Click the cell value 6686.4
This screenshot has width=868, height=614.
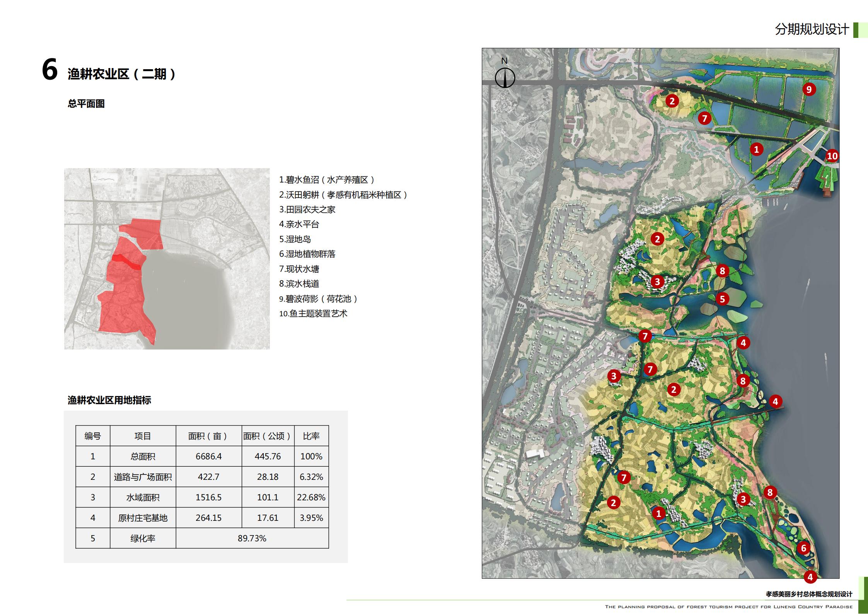point(209,457)
